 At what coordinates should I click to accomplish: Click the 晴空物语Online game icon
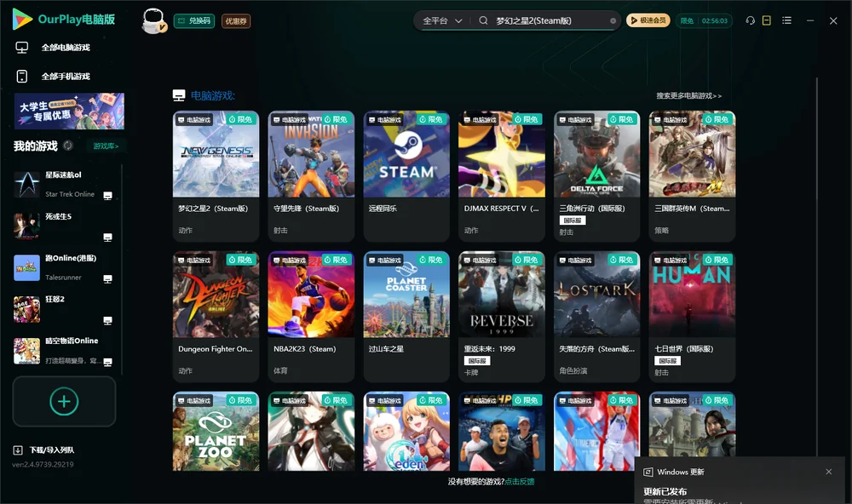click(26, 351)
